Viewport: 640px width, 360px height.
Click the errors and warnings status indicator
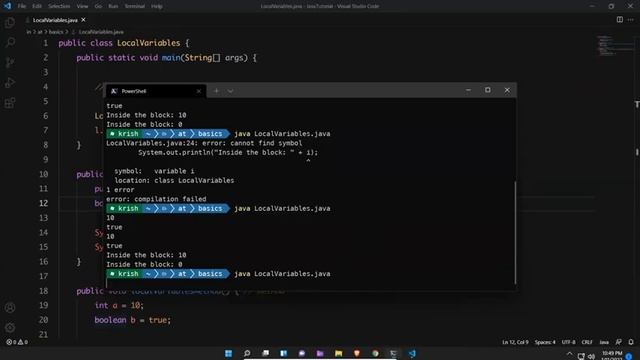tap(17, 342)
